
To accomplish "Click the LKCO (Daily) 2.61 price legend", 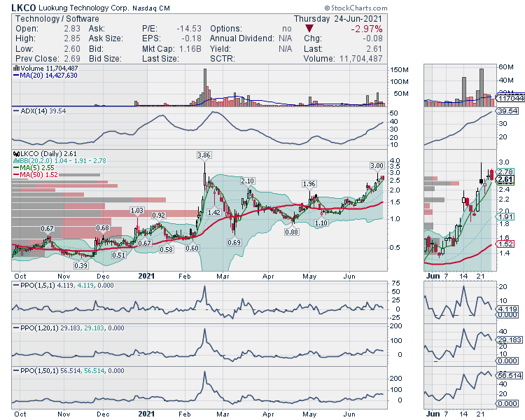I will tap(45, 154).
